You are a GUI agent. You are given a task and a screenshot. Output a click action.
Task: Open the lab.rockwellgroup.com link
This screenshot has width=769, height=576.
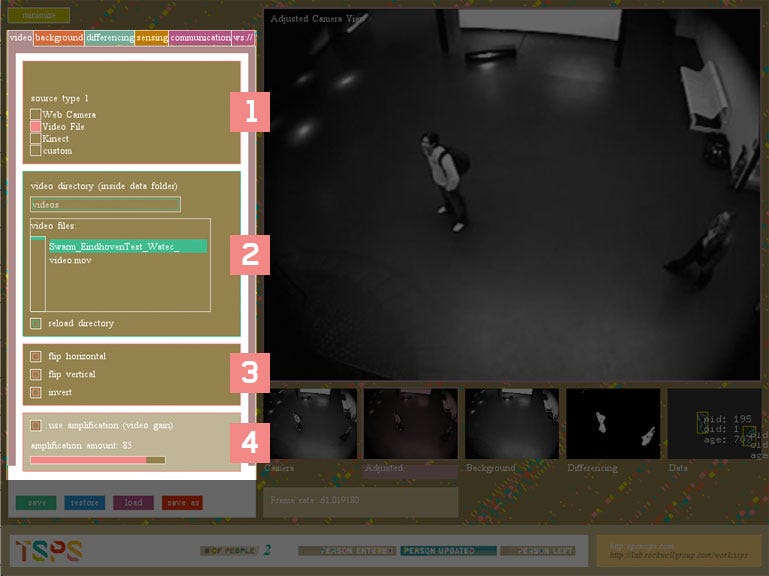(x=679, y=555)
